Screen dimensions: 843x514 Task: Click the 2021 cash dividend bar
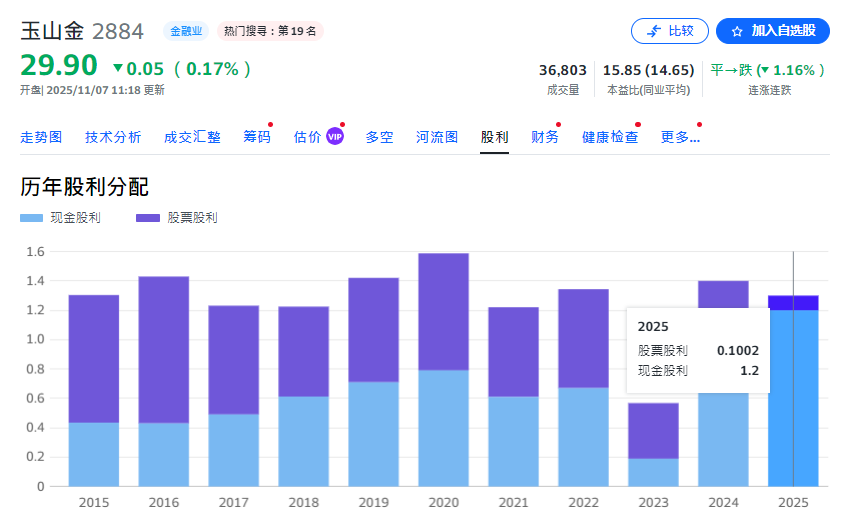coord(513,441)
